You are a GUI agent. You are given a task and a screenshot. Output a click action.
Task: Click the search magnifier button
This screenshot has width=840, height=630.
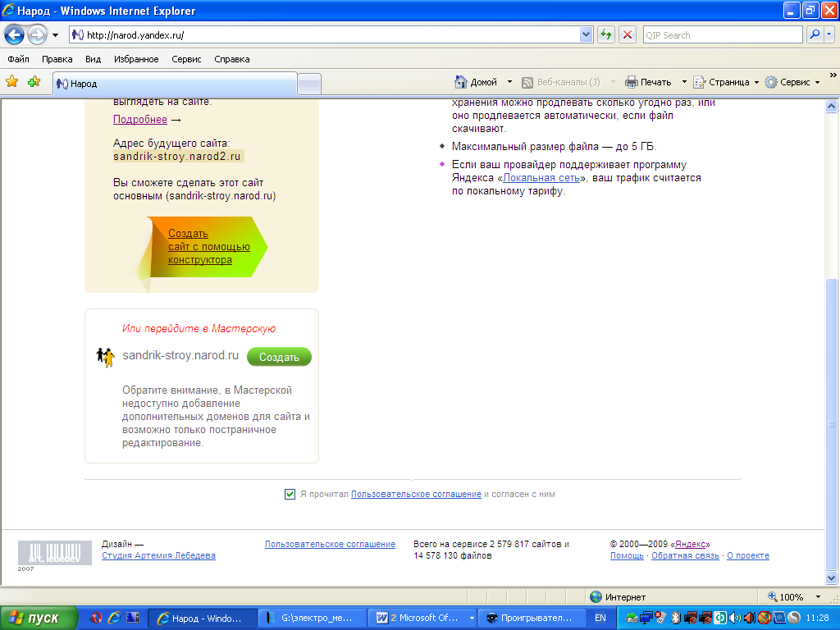pyautogui.click(x=815, y=35)
